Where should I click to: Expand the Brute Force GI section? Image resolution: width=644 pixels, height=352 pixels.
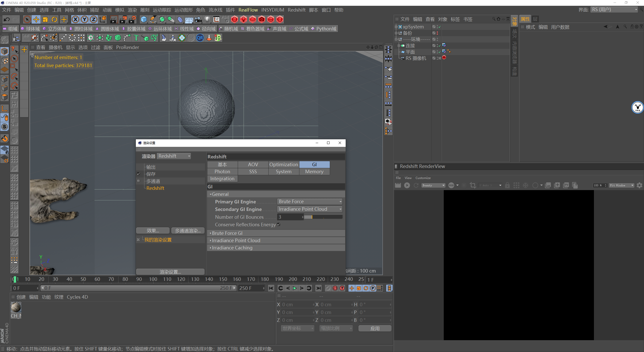[227, 233]
